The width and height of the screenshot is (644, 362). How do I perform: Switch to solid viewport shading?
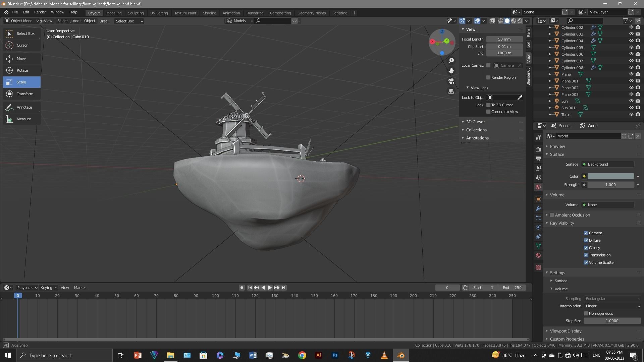(x=507, y=21)
